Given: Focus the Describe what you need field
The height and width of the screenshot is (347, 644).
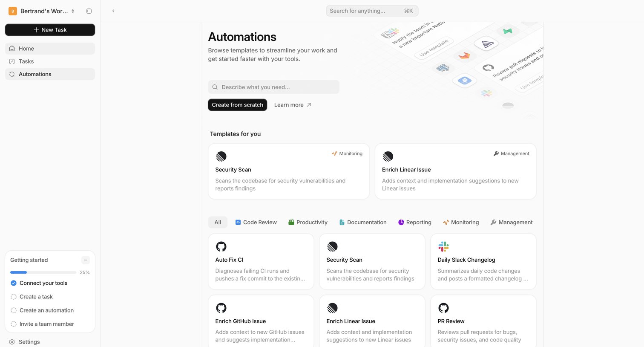Looking at the screenshot, I should click(x=273, y=87).
